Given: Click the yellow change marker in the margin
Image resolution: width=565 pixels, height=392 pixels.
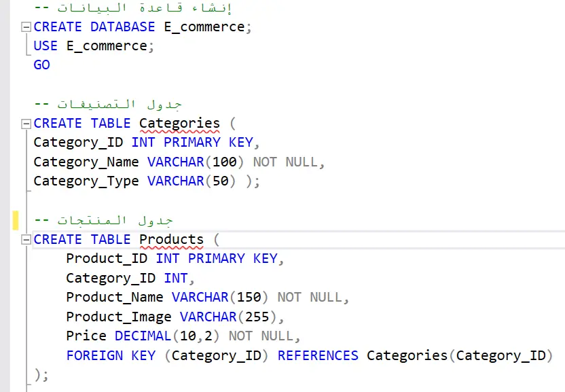Looking at the screenshot, I should pos(16,220).
